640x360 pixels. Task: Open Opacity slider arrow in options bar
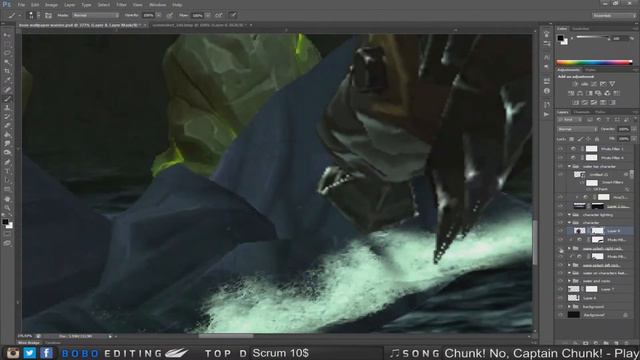click(159, 16)
